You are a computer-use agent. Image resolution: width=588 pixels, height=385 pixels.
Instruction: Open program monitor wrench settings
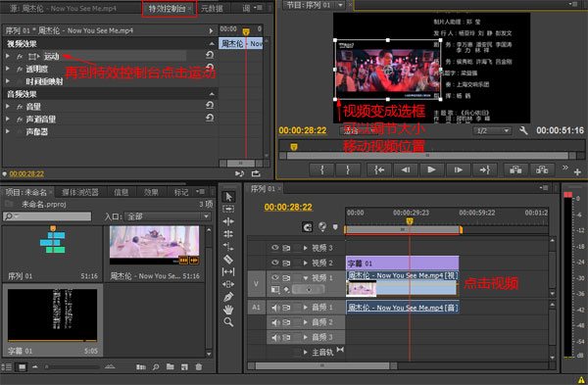point(523,130)
